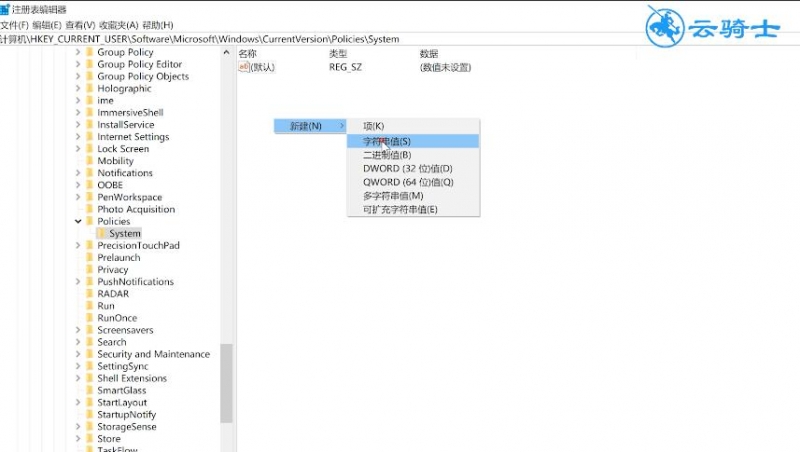Open the 帮助(H) menu

(x=158, y=25)
